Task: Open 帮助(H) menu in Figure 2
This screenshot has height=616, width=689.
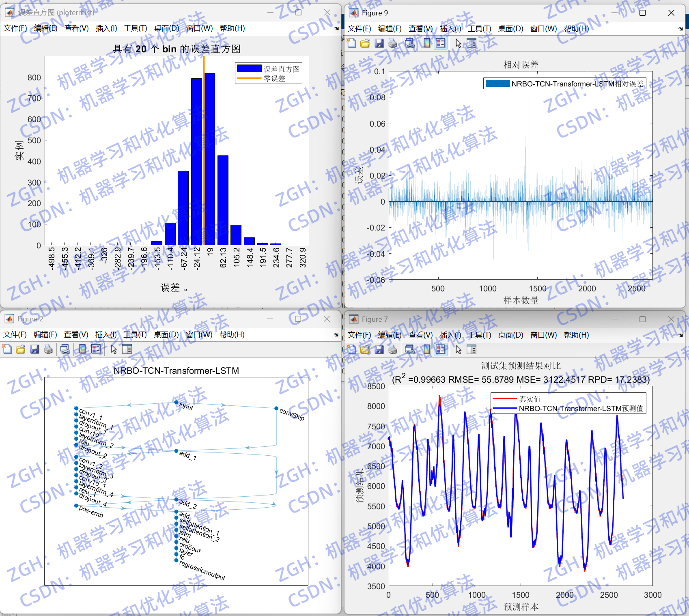Action: click(232, 334)
